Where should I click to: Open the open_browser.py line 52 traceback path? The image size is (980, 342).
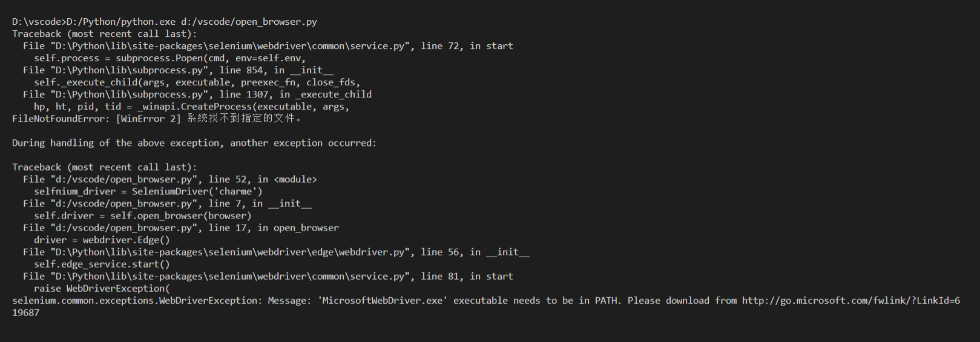click(x=124, y=179)
